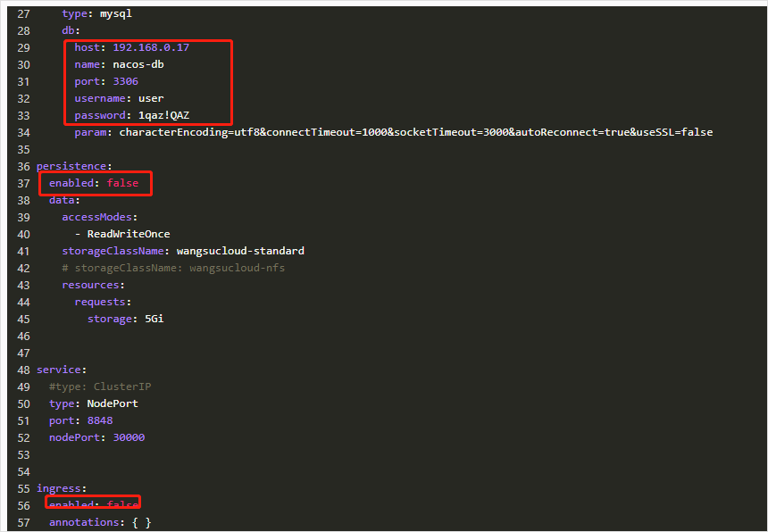This screenshot has width=768, height=532.
Task: Click the storage value 5Gi
Action: (154, 319)
